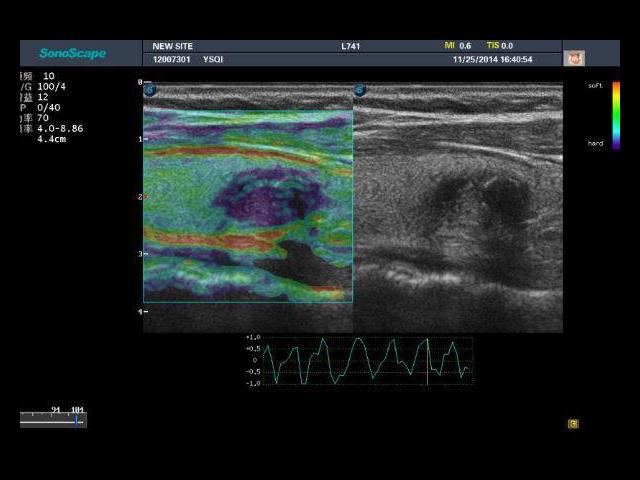Click the TIS 0.0 indicator
Viewport: 640px width, 480px height.
tap(500, 46)
